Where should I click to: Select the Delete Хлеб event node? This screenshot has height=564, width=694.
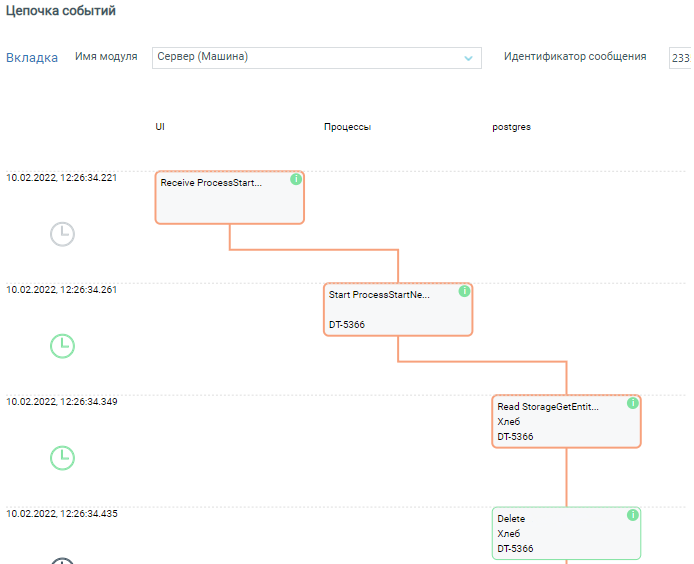pyautogui.click(x=566, y=533)
